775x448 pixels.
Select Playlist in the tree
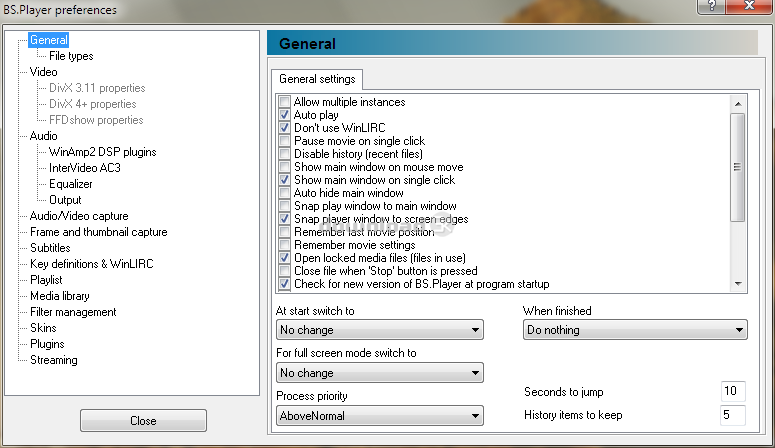46,280
